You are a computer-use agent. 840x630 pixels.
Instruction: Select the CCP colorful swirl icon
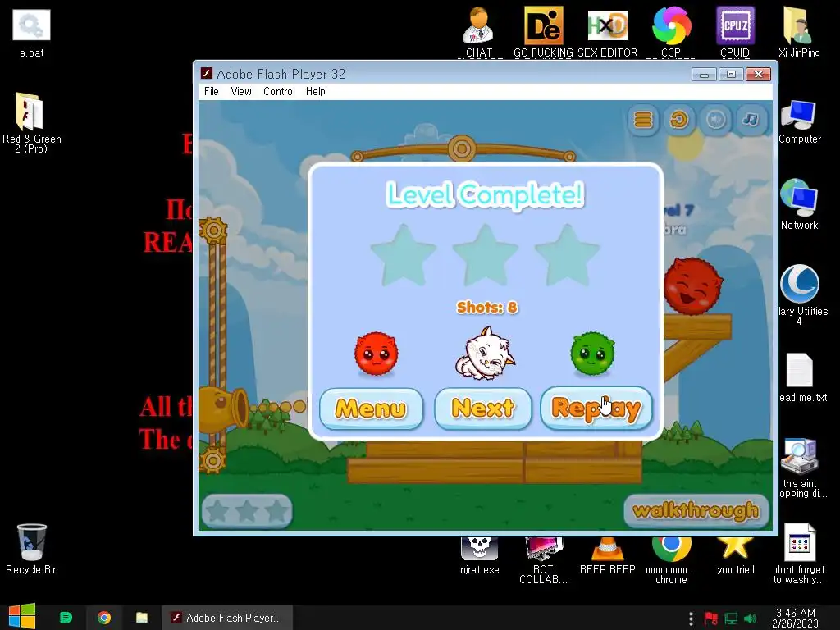[671, 32]
